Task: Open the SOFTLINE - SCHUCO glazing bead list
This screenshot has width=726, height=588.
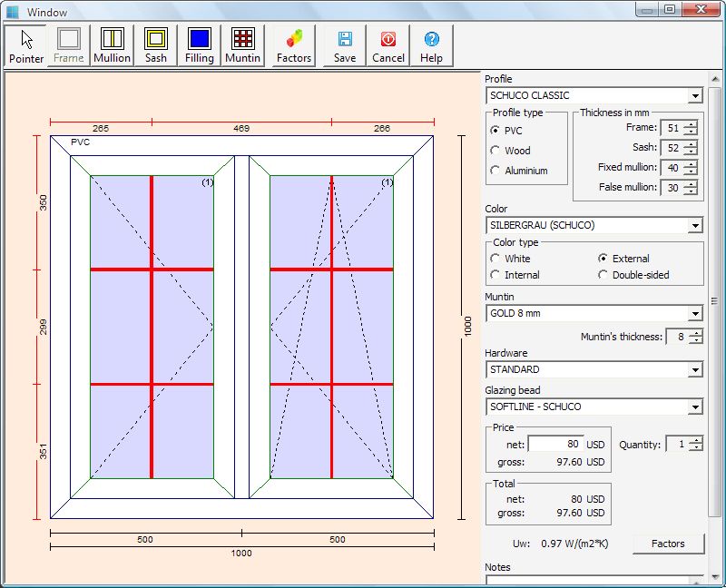Action: tap(695, 407)
